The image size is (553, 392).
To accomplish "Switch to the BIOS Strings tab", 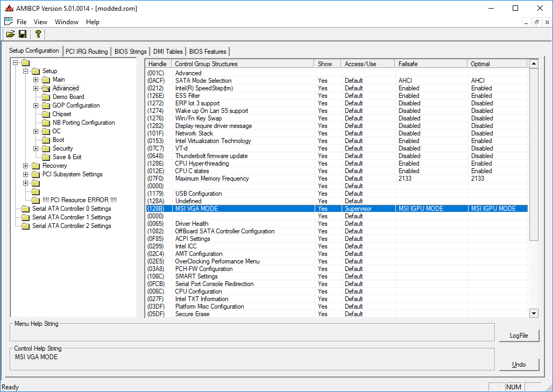I will point(131,52).
